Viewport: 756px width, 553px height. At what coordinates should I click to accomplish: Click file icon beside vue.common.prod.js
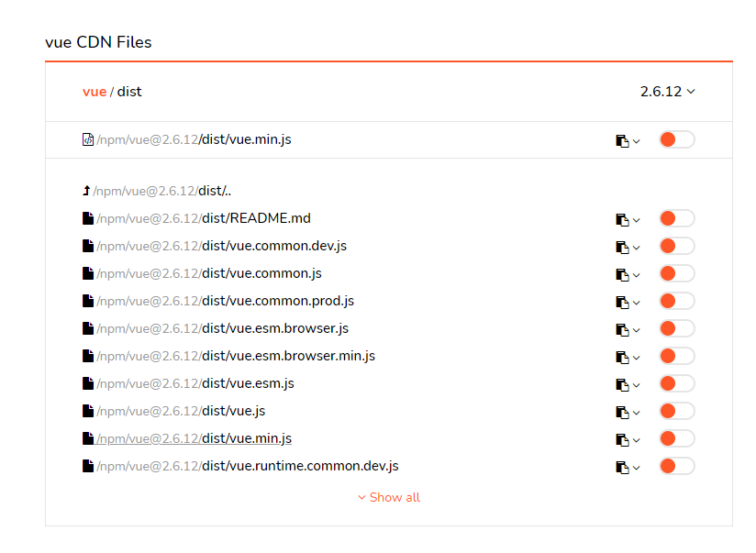(x=88, y=301)
